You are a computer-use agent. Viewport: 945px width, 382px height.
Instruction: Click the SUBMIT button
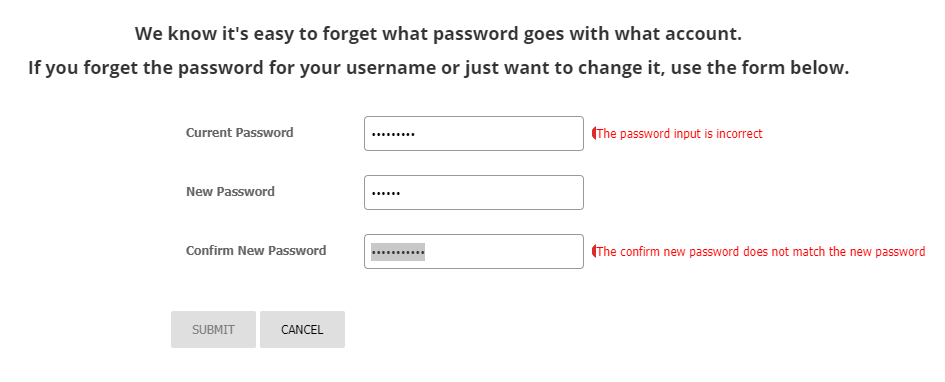point(213,330)
